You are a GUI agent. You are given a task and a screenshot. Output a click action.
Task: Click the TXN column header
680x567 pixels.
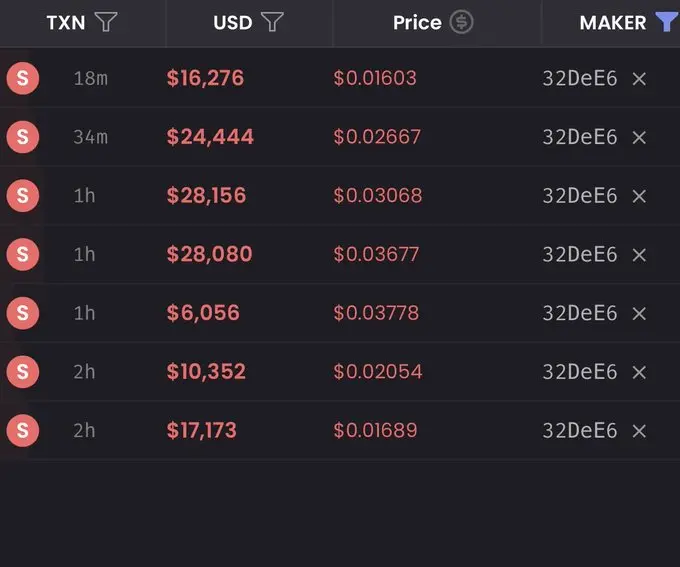coord(66,23)
